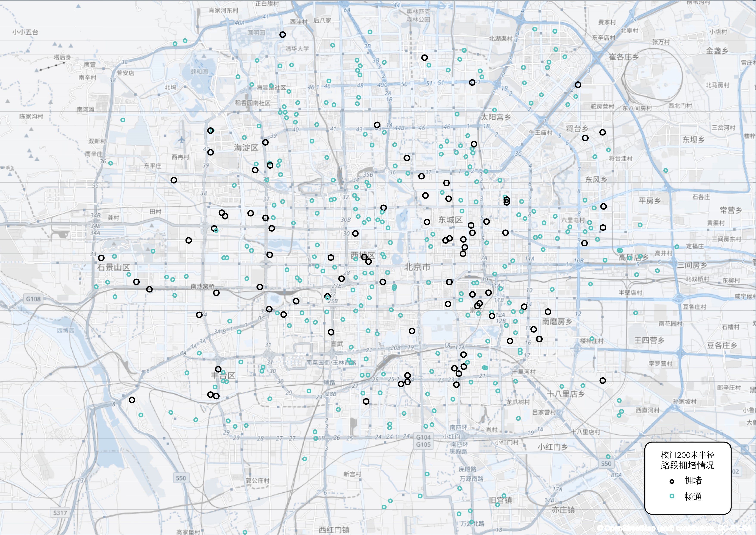756x535 pixels.
Task: Click the 六里屯村 label
Action: click(x=573, y=220)
